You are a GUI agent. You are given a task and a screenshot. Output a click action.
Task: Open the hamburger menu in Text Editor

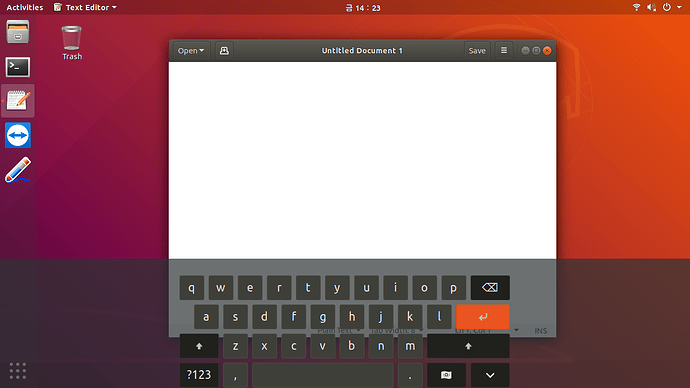504,51
